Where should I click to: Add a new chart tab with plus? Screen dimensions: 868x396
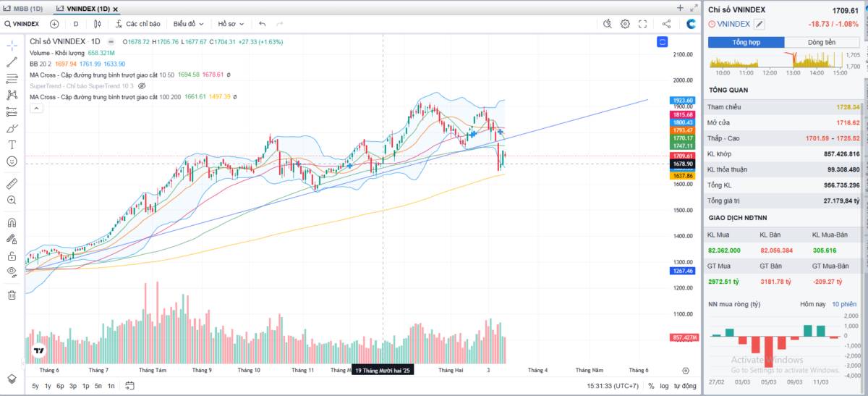[x=680, y=8]
